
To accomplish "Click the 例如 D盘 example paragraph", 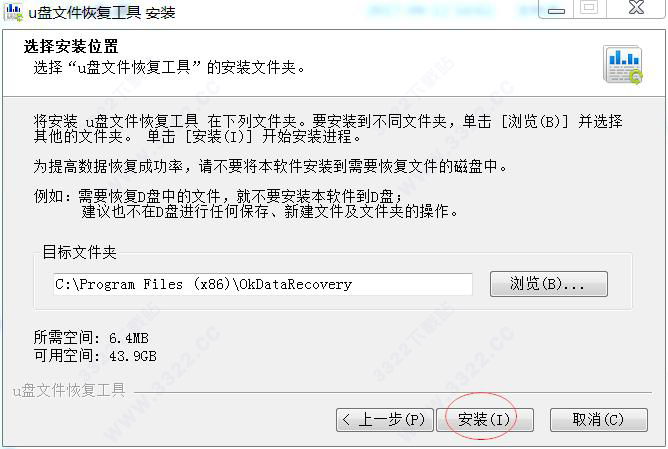I will [x=245, y=204].
